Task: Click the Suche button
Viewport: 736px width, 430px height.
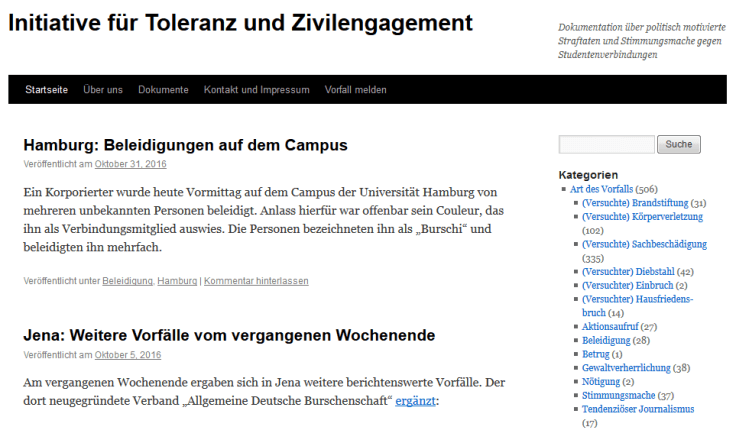Action: (678, 145)
